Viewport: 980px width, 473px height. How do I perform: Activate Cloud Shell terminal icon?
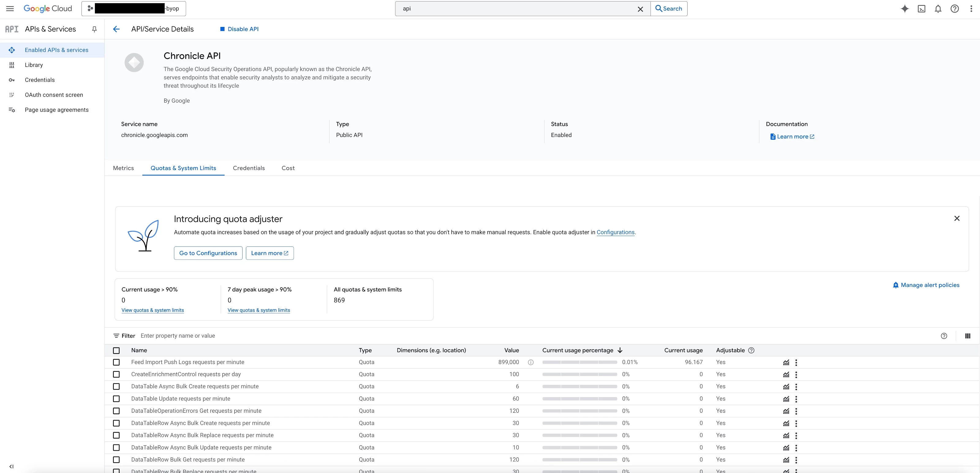pos(922,9)
